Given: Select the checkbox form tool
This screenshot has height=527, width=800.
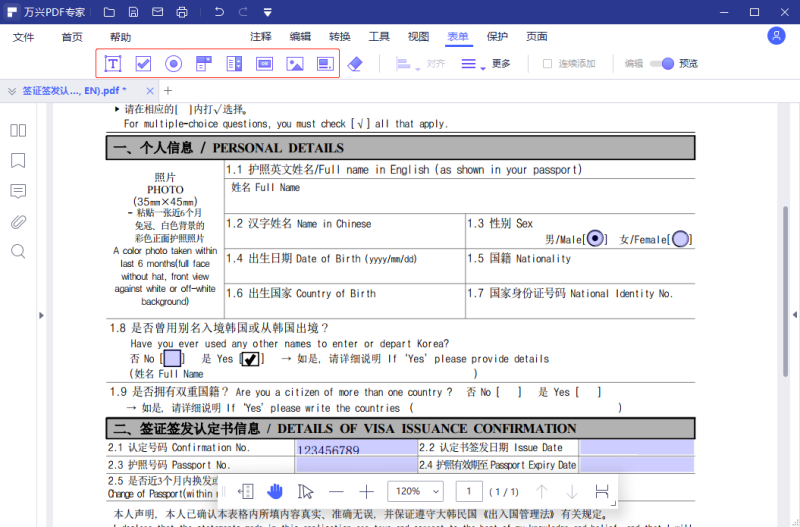Looking at the screenshot, I should coord(143,64).
